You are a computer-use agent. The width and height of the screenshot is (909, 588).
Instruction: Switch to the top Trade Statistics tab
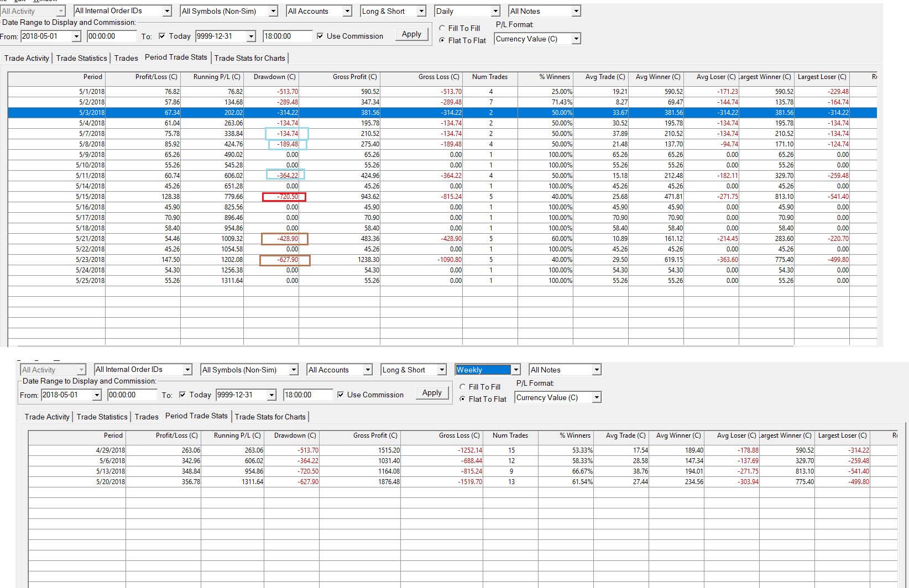[x=81, y=58]
